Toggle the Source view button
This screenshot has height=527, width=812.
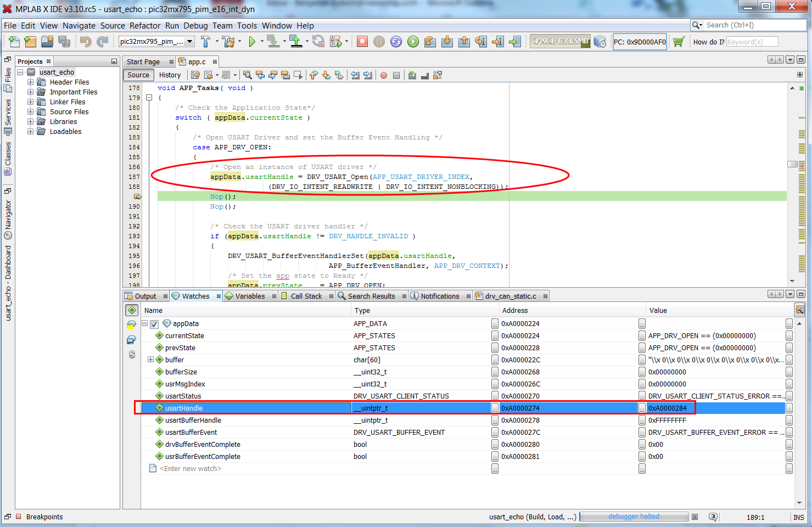click(138, 75)
